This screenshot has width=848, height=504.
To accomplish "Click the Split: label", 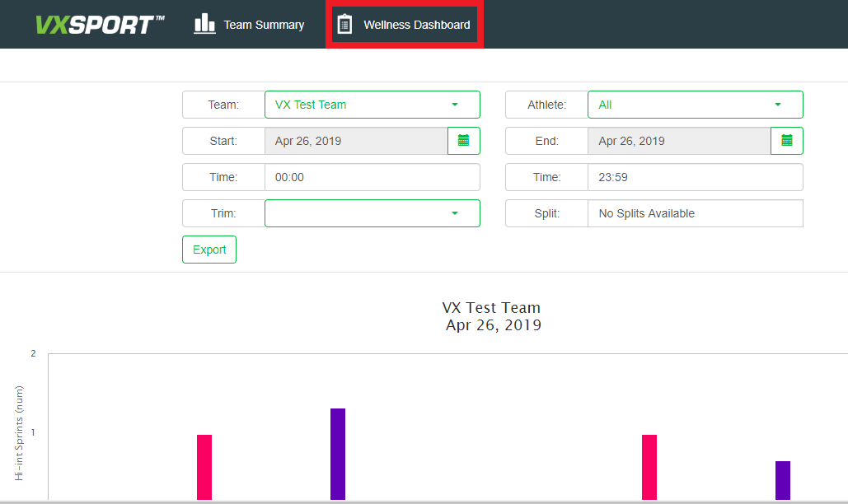I will click(x=546, y=213).
